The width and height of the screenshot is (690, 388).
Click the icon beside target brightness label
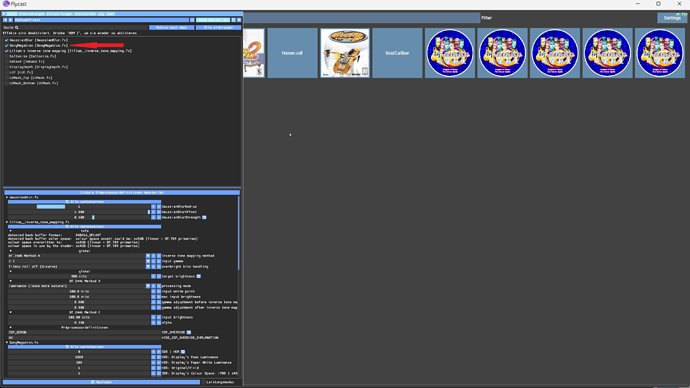(198, 276)
